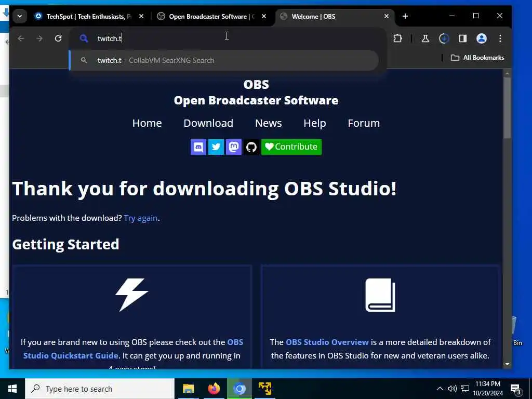
Task: Click the Thank you for downloading heading
Action: click(204, 188)
